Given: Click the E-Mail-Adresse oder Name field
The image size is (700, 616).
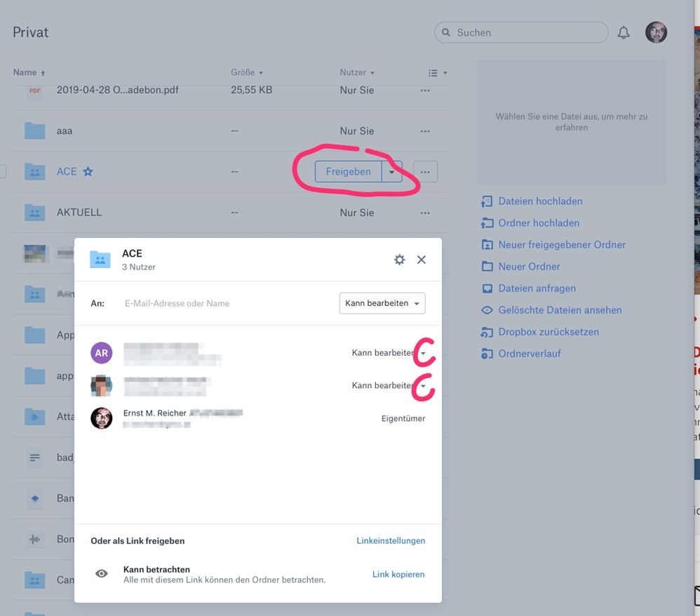Looking at the screenshot, I should [x=224, y=303].
